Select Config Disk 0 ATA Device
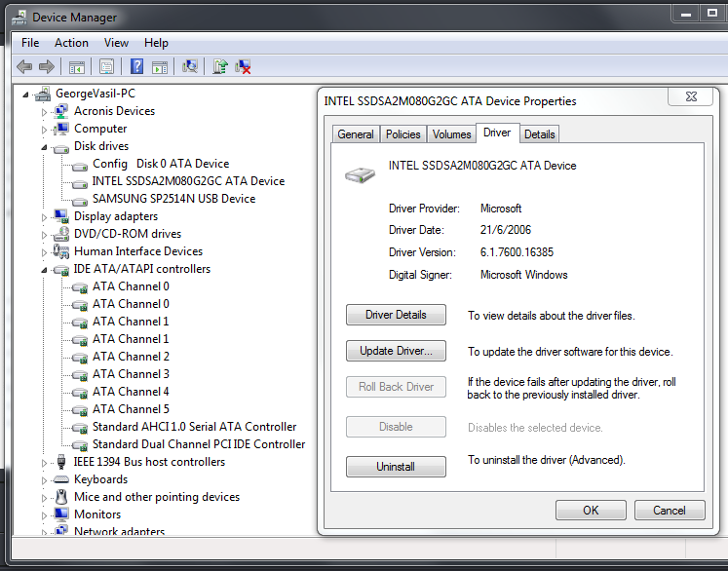Screen dimensions: 728x571 (161, 164)
